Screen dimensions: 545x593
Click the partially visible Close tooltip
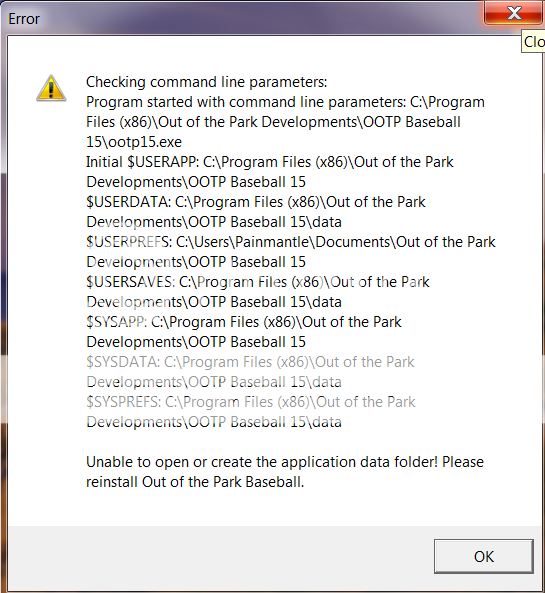(533, 42)
